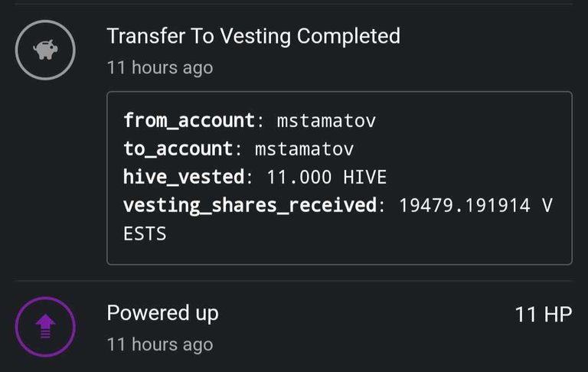This screenshot has height=372, width=588.
Task: Open the Transfer To Vesting Completed entry
Action: coord(253,37)
